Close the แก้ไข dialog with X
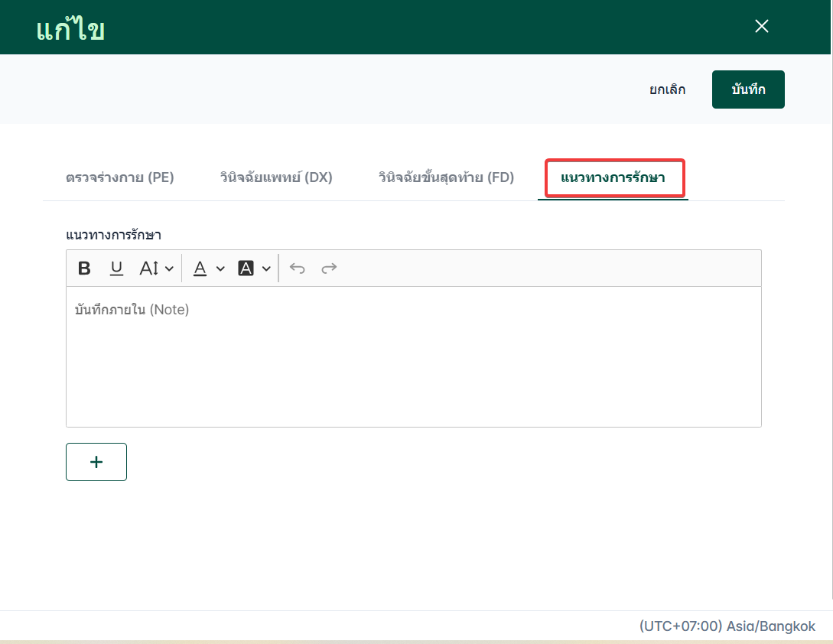Viewport: 833px width, 644px height. tap(762, 26)
